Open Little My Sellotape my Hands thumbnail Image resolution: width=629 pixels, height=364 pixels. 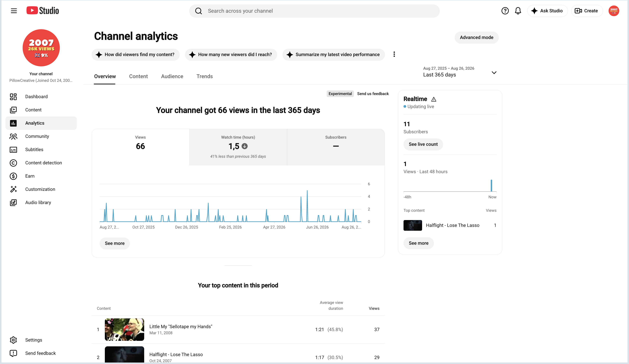pyautogui.click(x=124, y=329)
